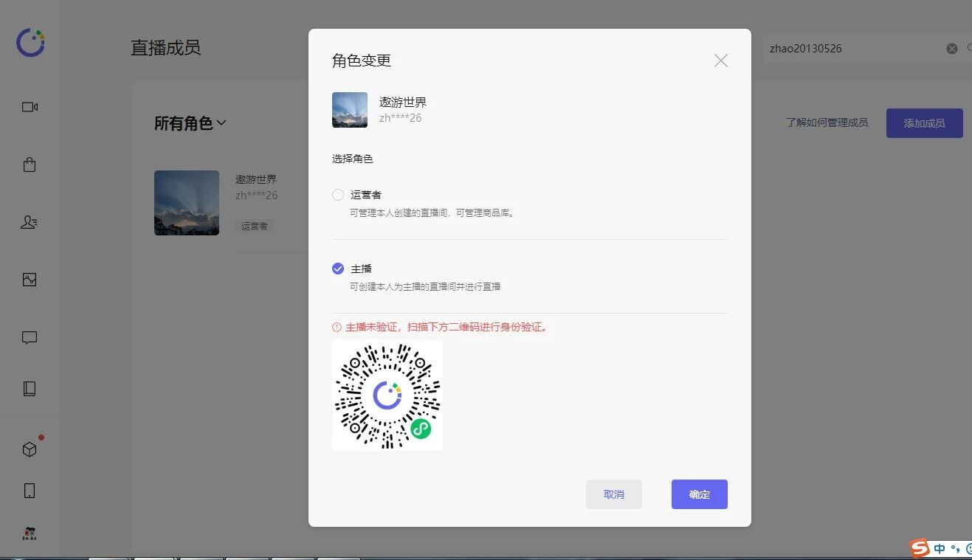Click the text 可创建本人为主播的直播间并进行直播
This screenshot has height=560, width=972.
click(425, 286)
